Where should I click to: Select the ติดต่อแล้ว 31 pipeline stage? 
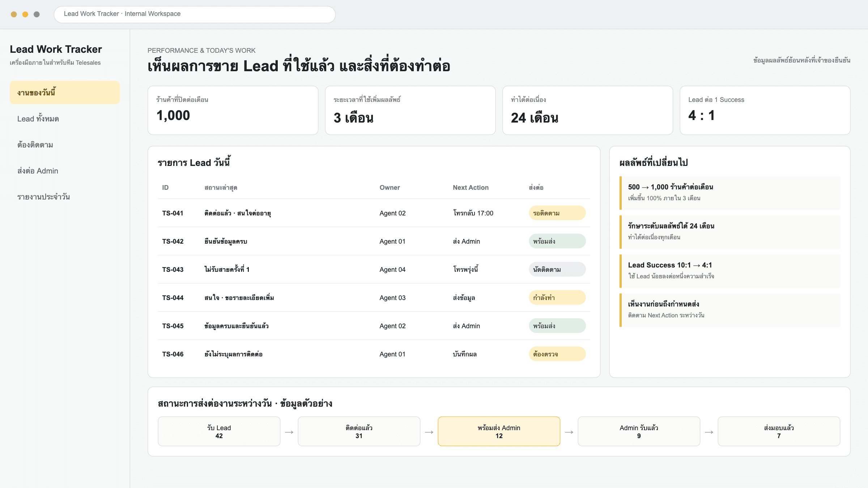pos(359,431)
